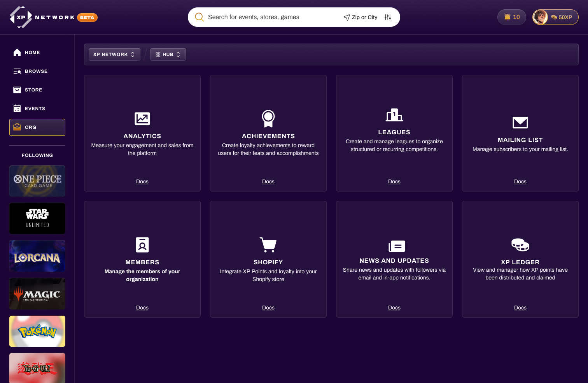The image size is (588, 383).
Task: Open the search filter options
Action: pos(387,17)
